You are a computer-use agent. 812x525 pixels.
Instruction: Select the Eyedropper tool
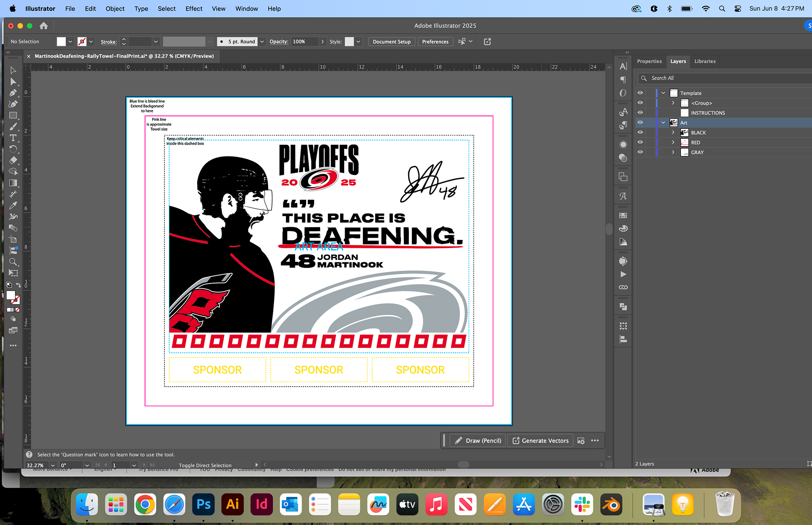coord(13,205)
